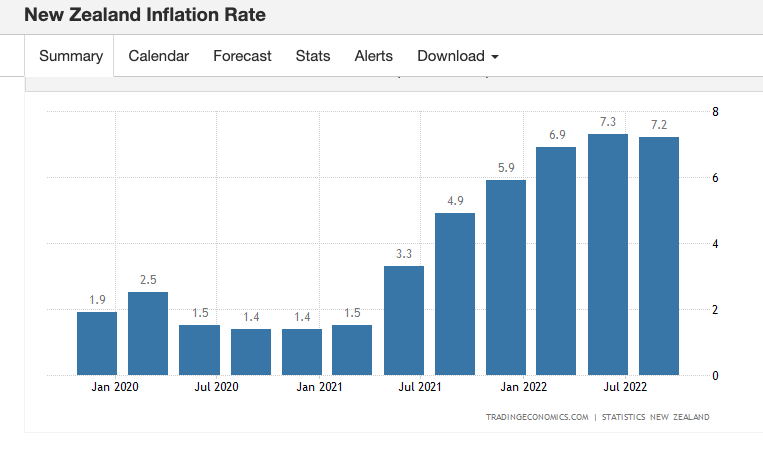The width and height of the screenshot is (763, 461).
Task: Select the 5.9 bar at Jan 2022
Action: 506,277
